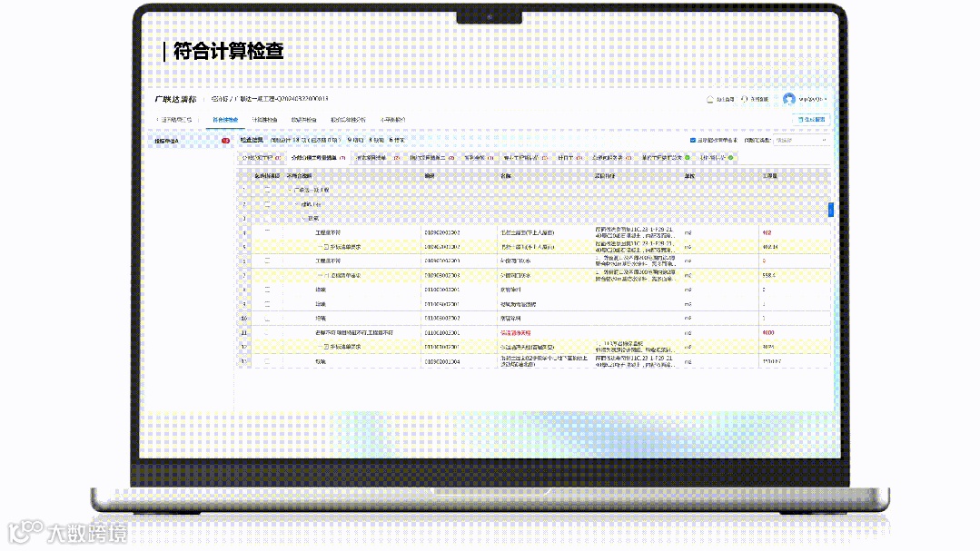Toggle the box expander in yellow row 12
The image size is (980, 551).
[x=326, y=347]
